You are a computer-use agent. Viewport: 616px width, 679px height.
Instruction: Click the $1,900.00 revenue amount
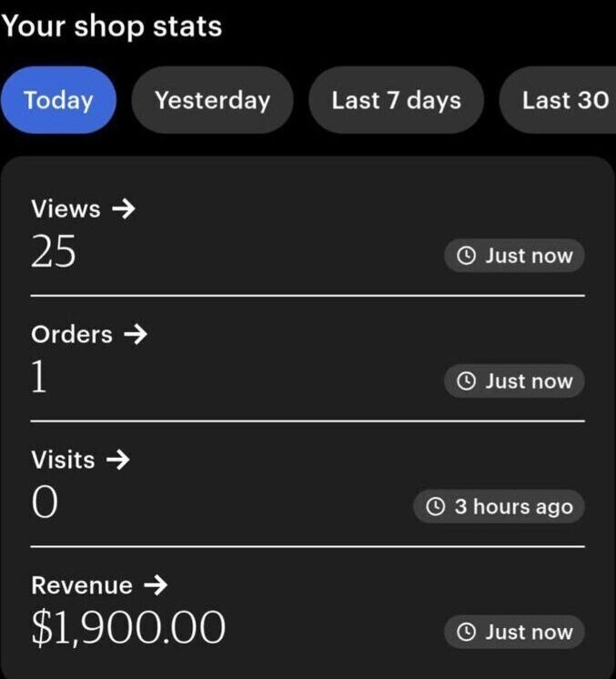[128, 628]
